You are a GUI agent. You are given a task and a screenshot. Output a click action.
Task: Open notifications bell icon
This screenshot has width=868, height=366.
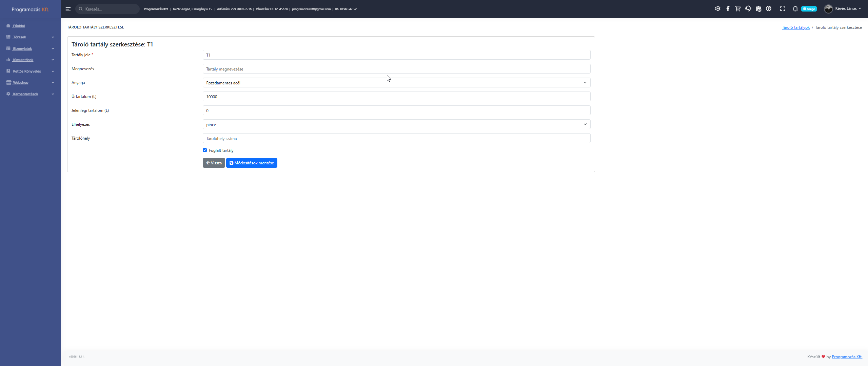point(795,9)
